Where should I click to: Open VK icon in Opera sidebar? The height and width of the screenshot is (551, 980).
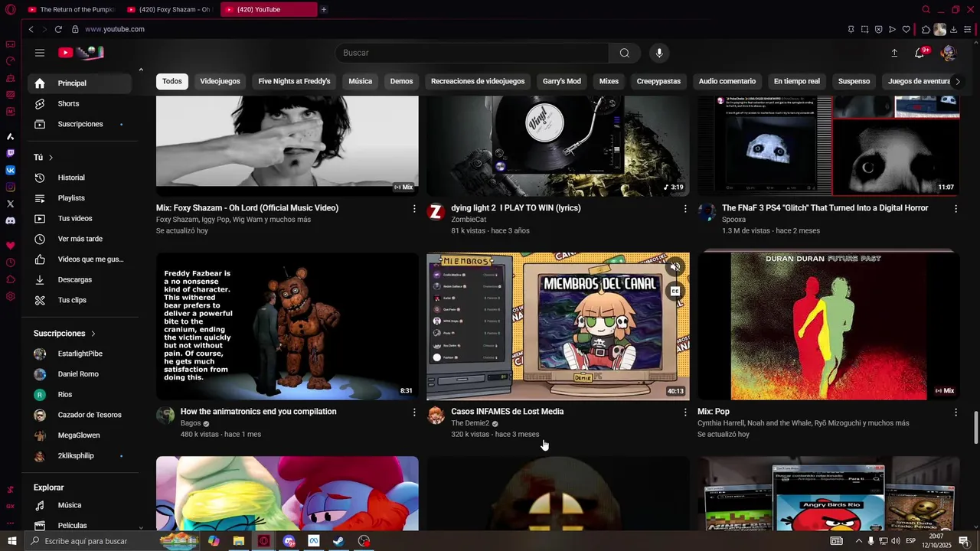[10, 170]
